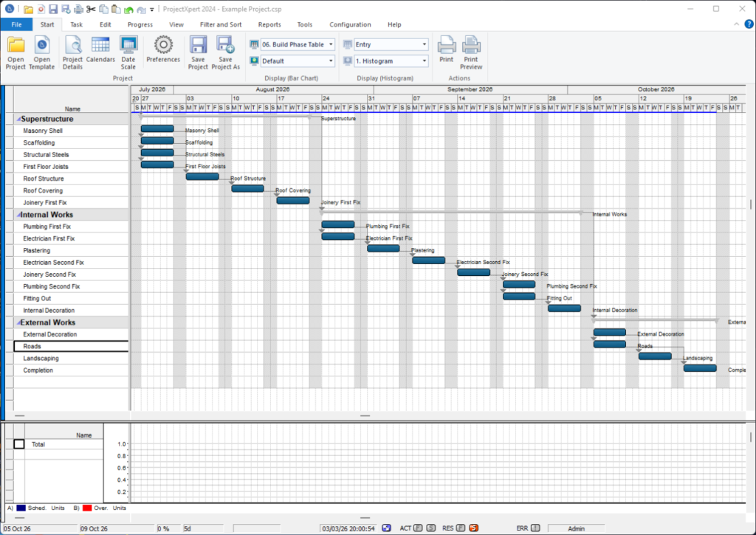Click the quick access open folder icon
The image size is (756, 535).
[x=29, y=9]
